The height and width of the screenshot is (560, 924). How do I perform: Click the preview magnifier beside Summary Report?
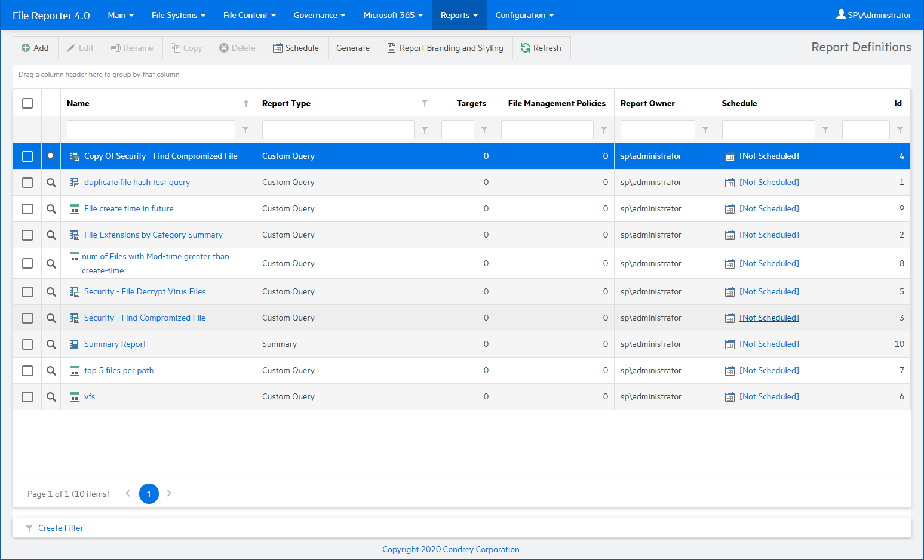[x=51, y=344]
